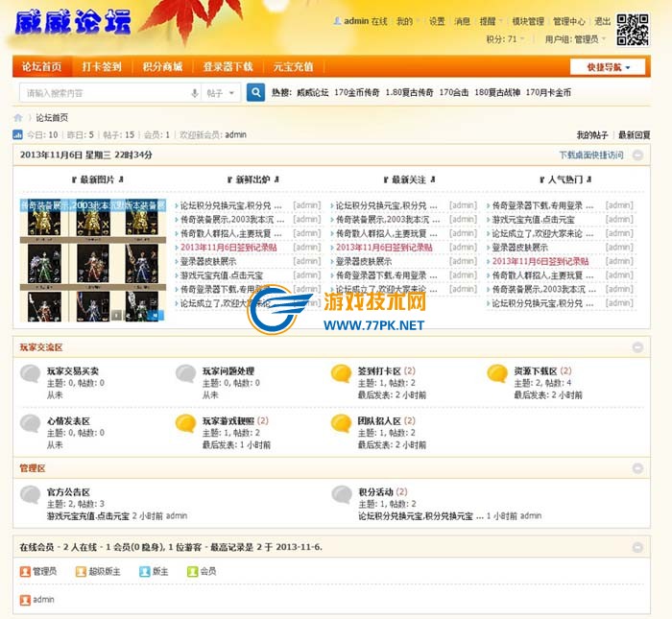The height and width of the screenshot is (619, 672).
Task: Click the gray bubble icon for 心情发表区
Action: [x=30, y=423]
